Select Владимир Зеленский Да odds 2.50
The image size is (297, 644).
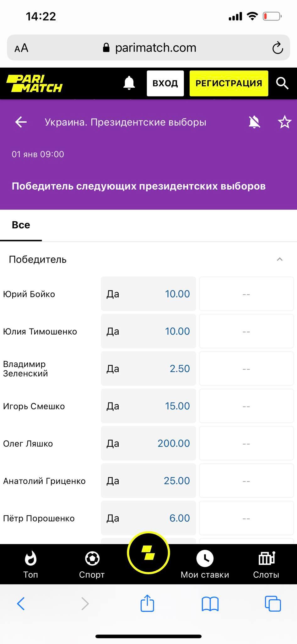coord(148,369)
